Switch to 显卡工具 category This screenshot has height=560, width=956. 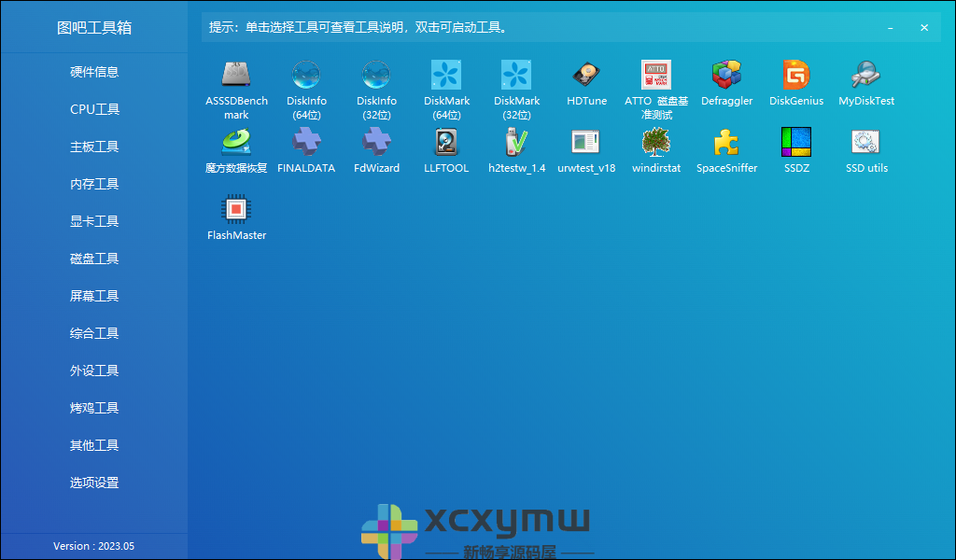point(93,221)
